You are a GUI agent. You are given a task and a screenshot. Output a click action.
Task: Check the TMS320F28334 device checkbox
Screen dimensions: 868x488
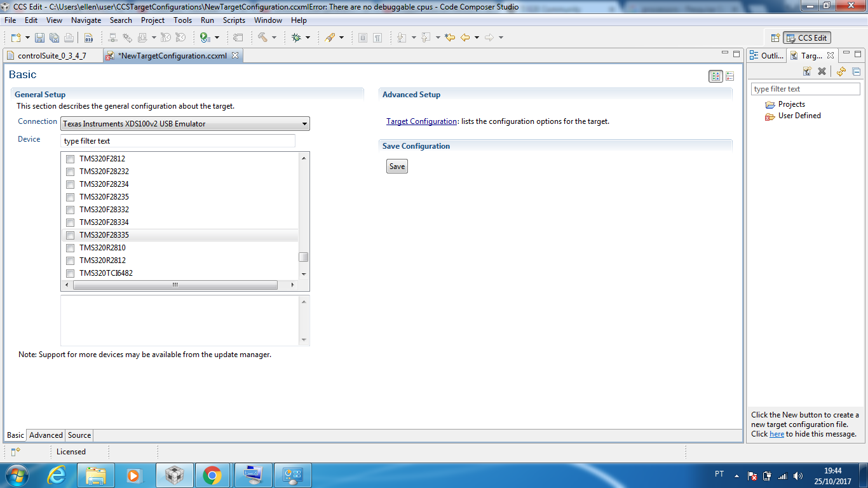[71, 222]
